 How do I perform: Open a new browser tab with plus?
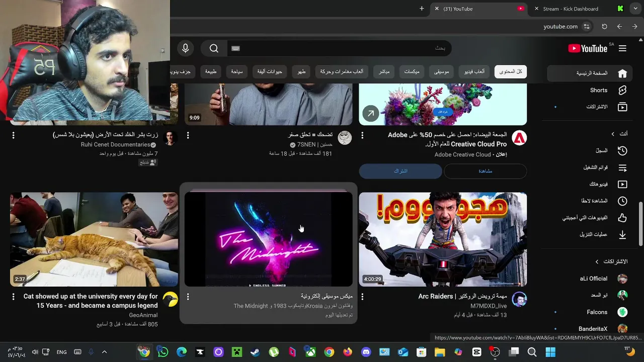click(422, 9)
